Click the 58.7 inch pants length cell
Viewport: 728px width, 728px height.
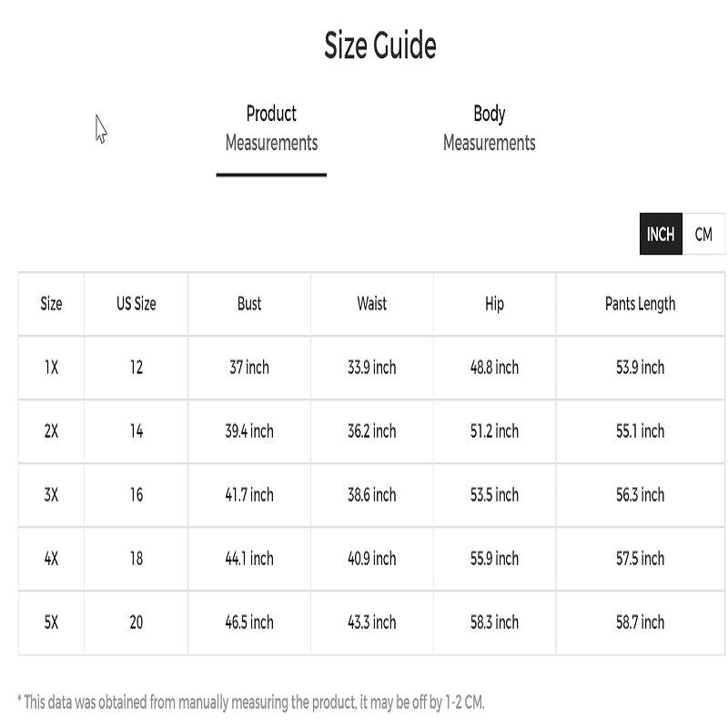(640, 622)
